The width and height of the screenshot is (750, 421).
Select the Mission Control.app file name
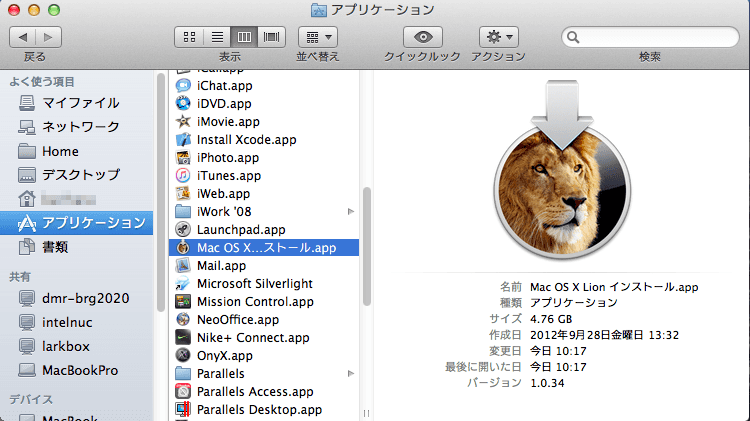click(x=255, y=301)
